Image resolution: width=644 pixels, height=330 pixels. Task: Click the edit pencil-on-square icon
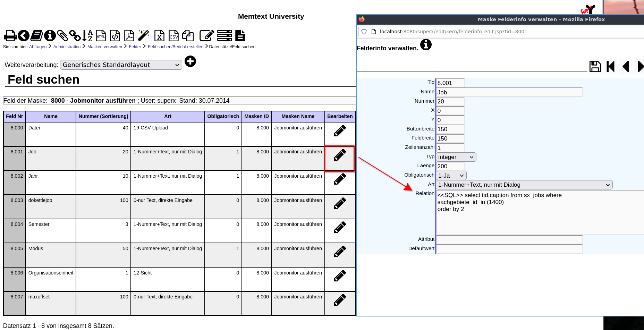click(x=206, y=36)
